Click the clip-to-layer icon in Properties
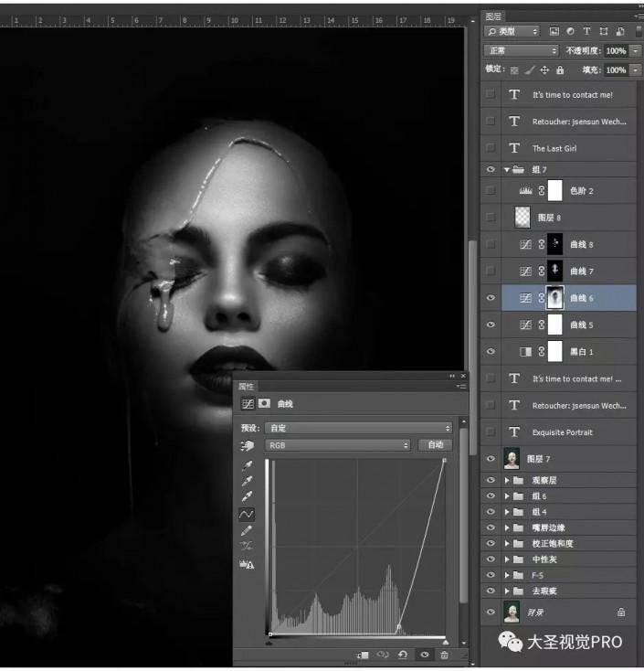Screen dimensions: 644x671 tap(363, 655)
